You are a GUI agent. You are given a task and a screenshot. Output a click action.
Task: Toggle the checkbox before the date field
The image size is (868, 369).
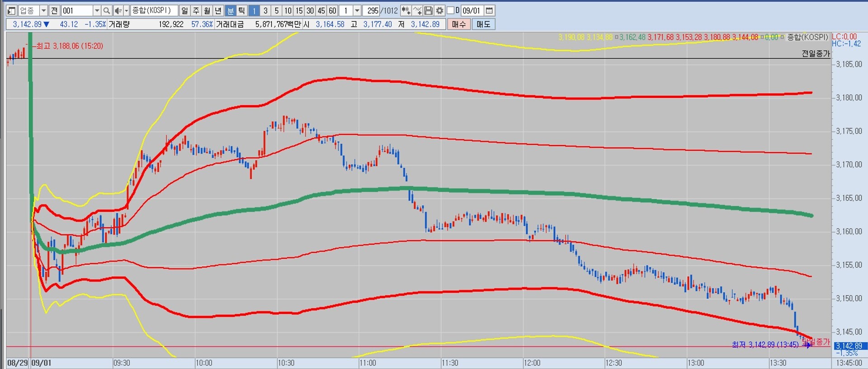(450, 10)
